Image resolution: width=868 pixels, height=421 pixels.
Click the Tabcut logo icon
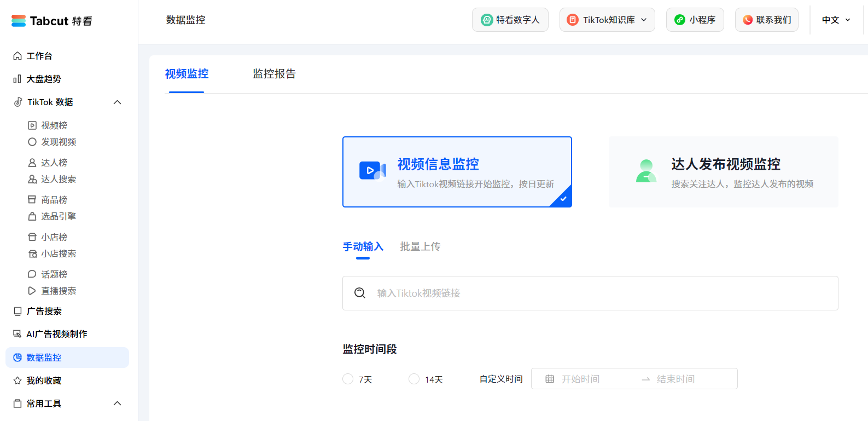tap(19, 21)
